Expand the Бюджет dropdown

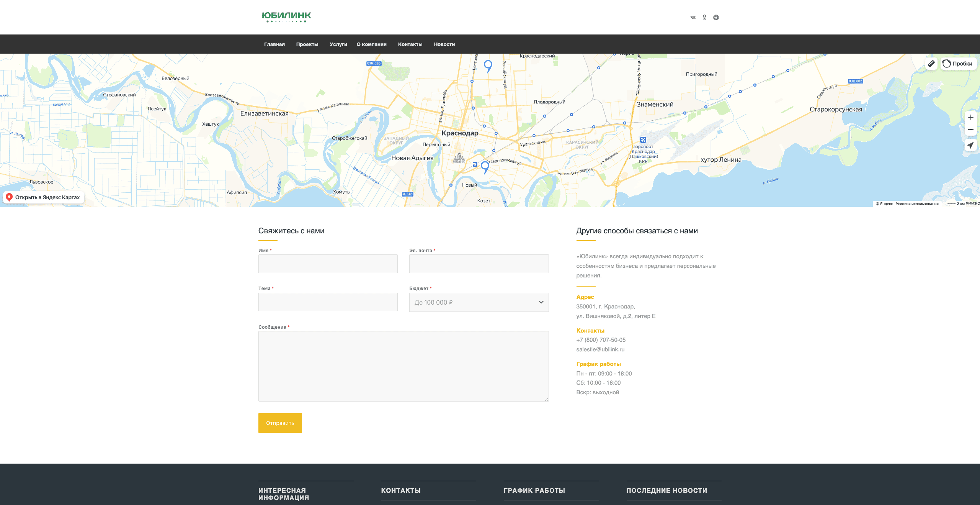(x=479, y=302)
